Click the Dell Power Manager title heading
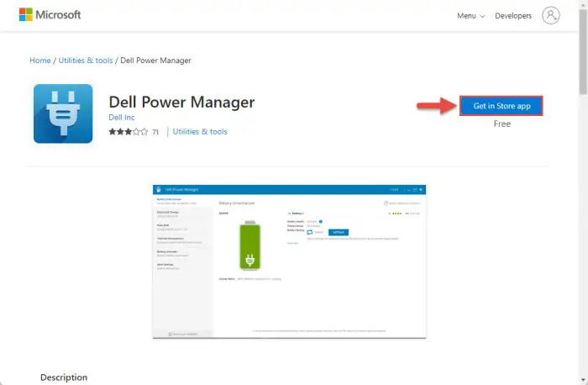 coord(181,103)
